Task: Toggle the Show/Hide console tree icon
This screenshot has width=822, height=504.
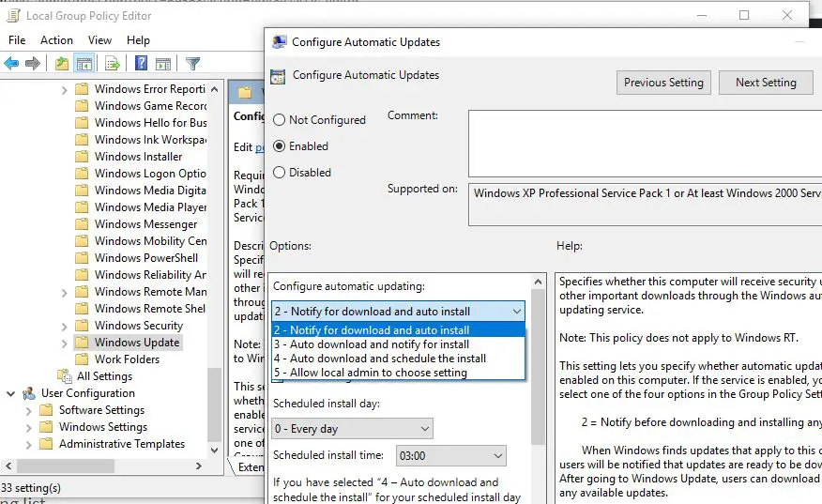Action: pos(84,64)
